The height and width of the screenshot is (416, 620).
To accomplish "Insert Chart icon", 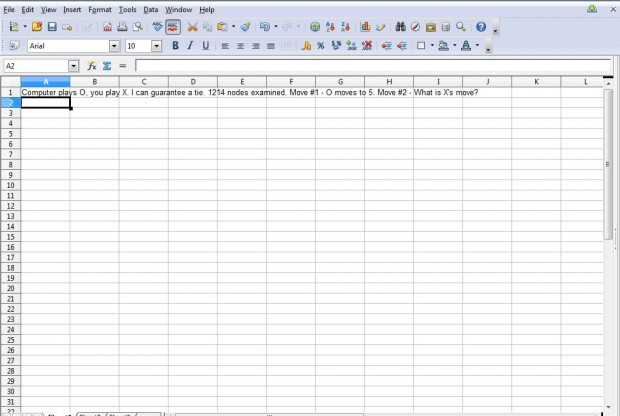I will tap(365, 27).
